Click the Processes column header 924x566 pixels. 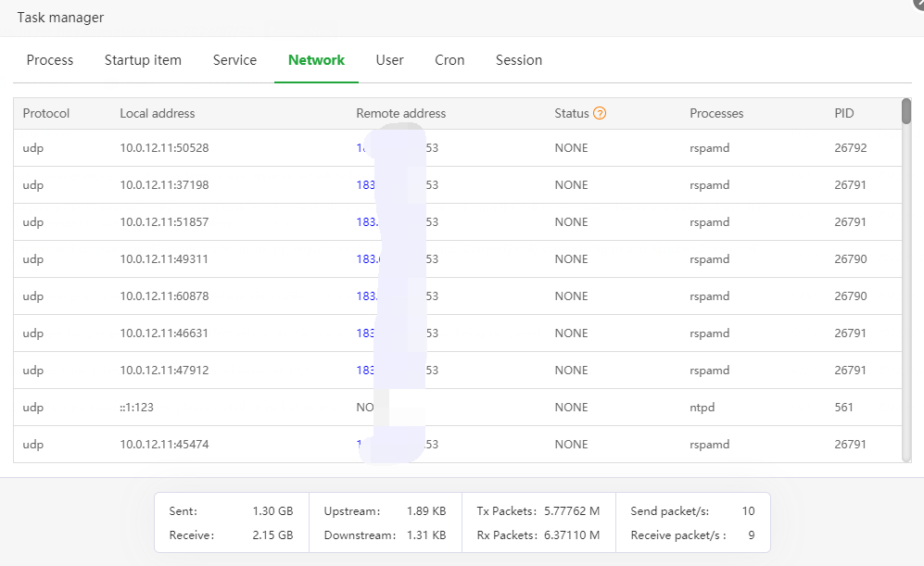[716, 113]
